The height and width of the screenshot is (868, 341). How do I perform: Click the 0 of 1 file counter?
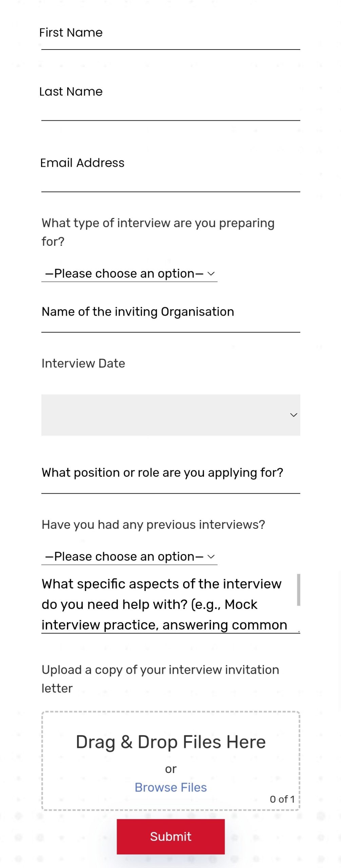[x=282, y=799]
